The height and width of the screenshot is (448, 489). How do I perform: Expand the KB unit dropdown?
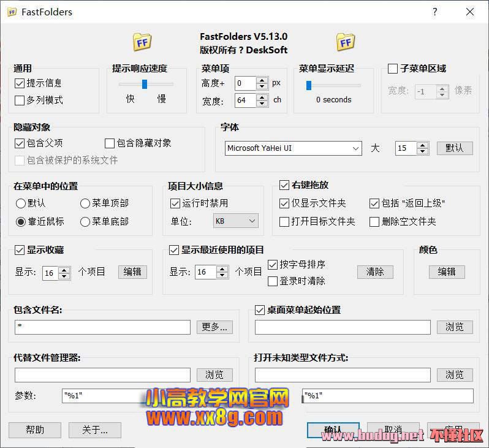(x=236, y=221)
